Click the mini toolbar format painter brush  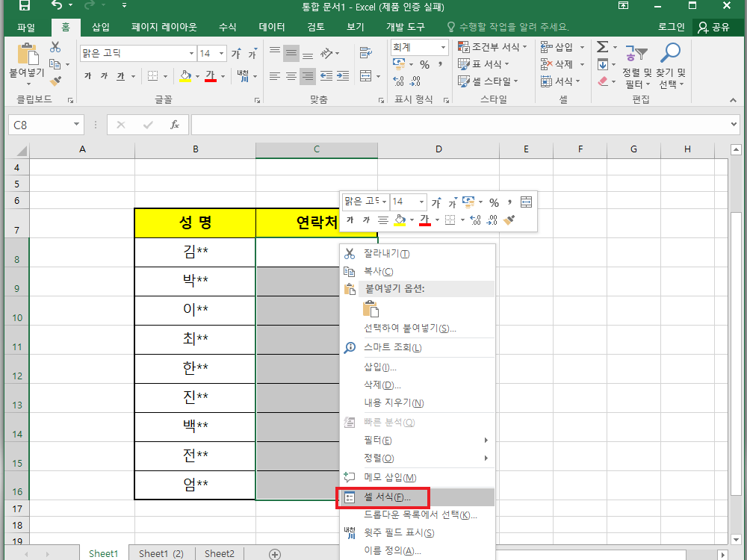[509, 220]
